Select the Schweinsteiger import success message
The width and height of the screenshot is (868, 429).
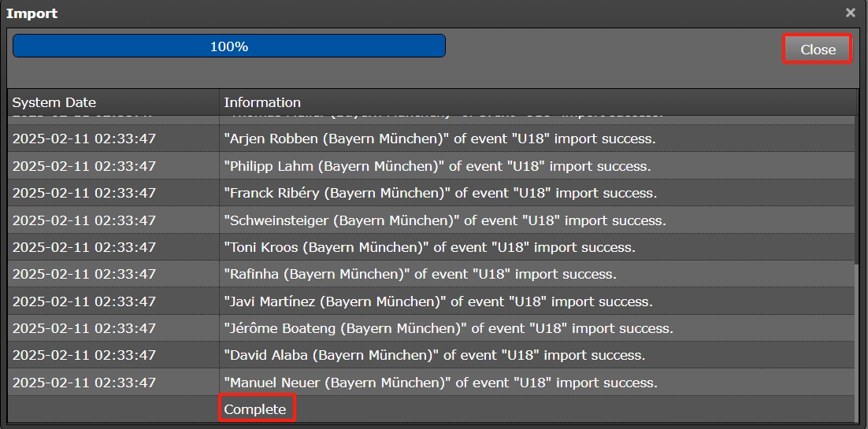[444, 220]
